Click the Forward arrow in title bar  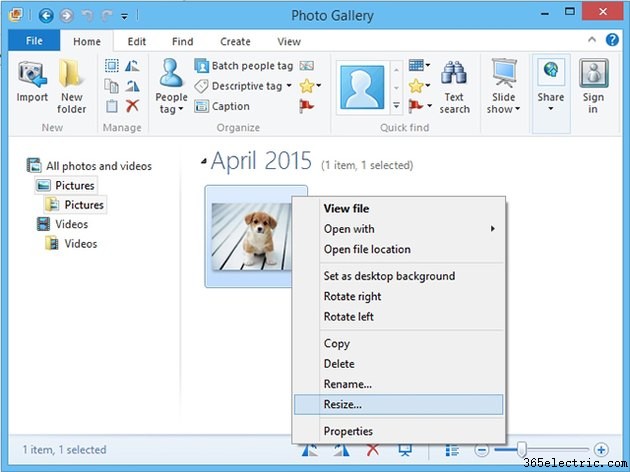click(67, 16)
